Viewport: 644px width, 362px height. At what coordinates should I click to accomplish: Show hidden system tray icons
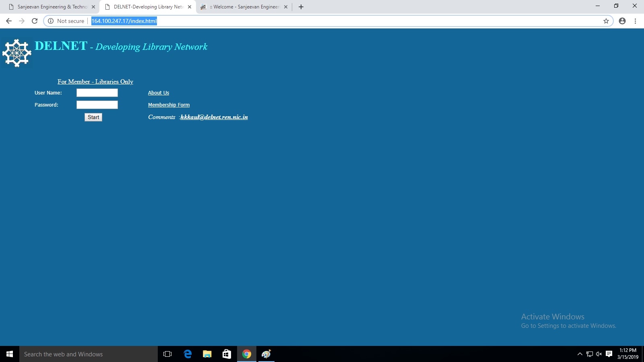(x=580, y=354)
